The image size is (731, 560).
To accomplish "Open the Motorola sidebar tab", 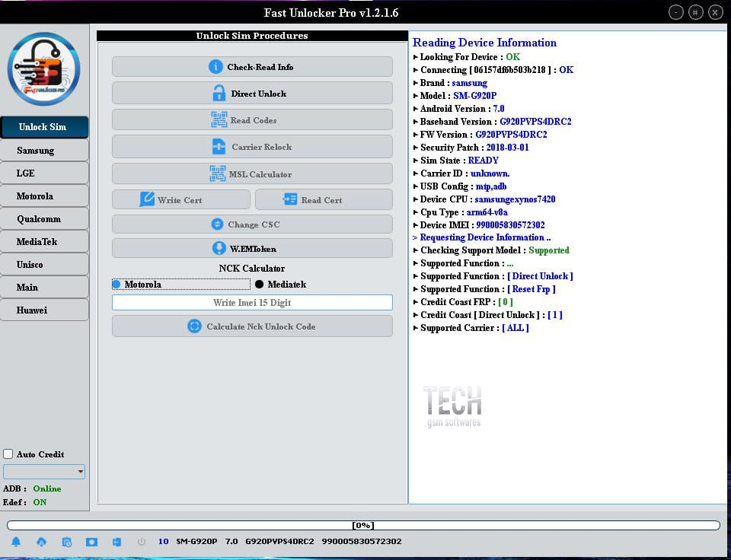I will tap(44, 196).
